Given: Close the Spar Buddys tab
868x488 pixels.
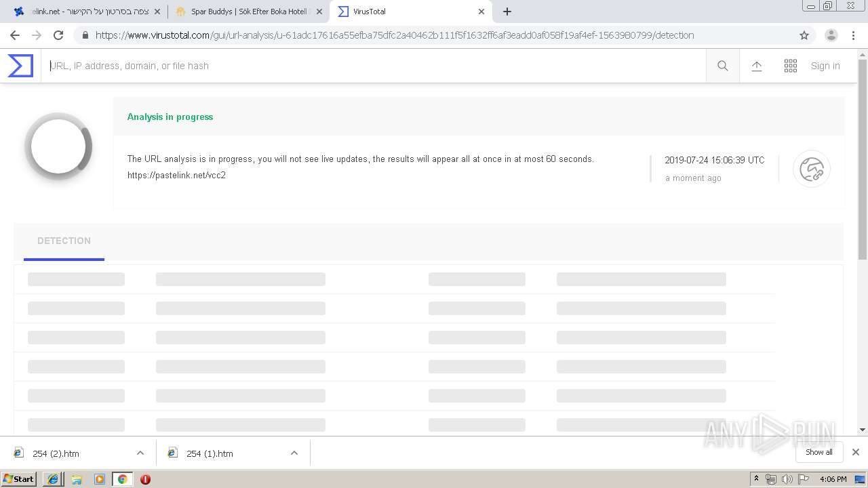Looking at the screenshot, I should (319, 12).
